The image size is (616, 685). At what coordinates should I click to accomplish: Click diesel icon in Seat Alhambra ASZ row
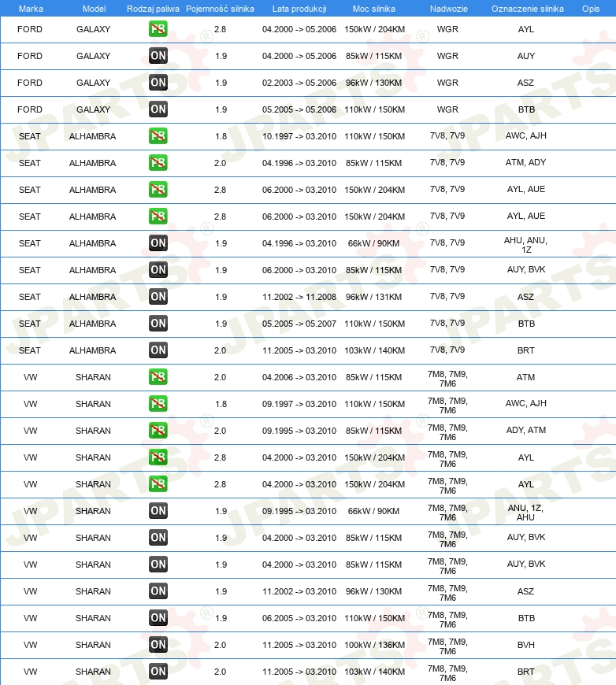coord(158,297)
